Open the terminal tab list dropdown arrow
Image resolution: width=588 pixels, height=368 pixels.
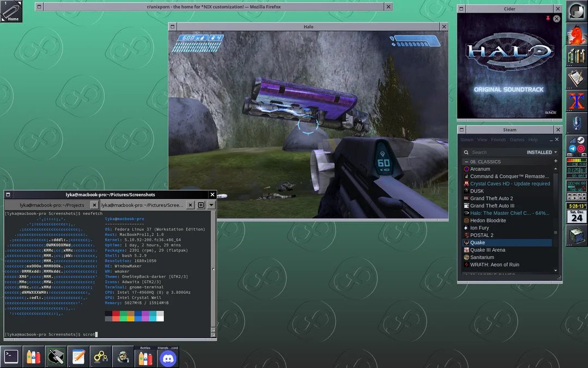coord(211,205)
